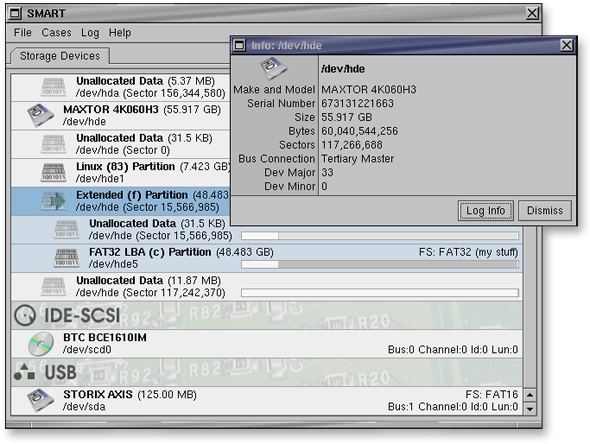Click the Sector 117,242,370 usage bar
Screen dimensions: 590x444
point(380,293)
